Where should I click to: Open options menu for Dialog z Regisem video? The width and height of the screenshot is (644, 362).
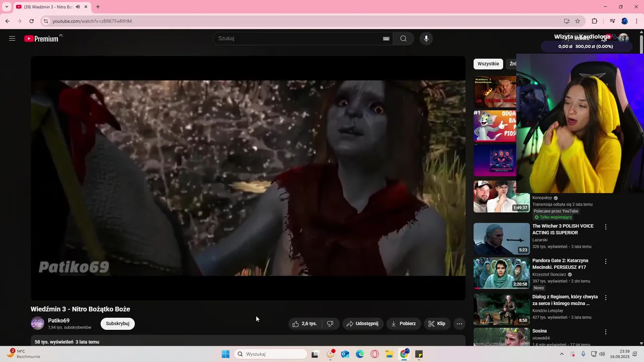click(x=606, y=298)
